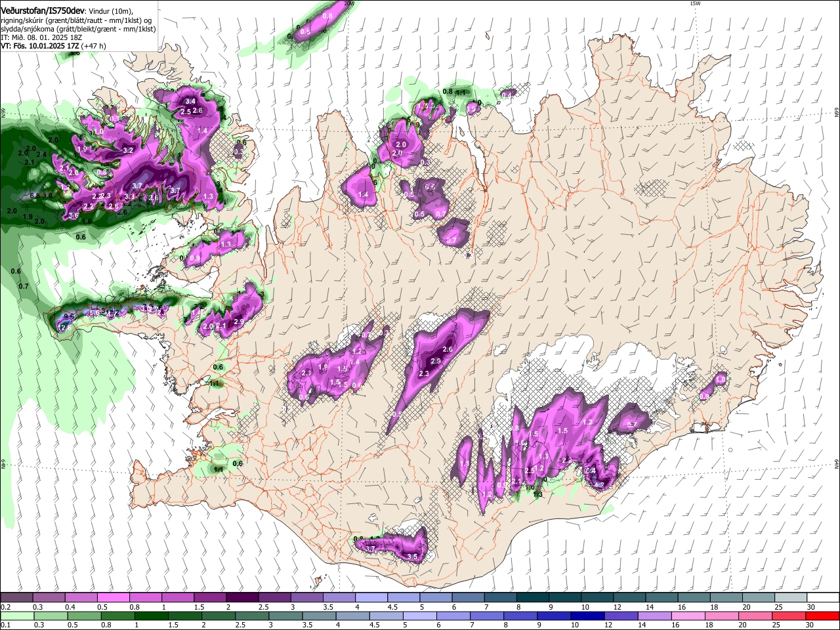Viewport: 840px width, 630px height.
Task: Click the lilac 14–16 rain legend swatch
Action: coord(655,616)
